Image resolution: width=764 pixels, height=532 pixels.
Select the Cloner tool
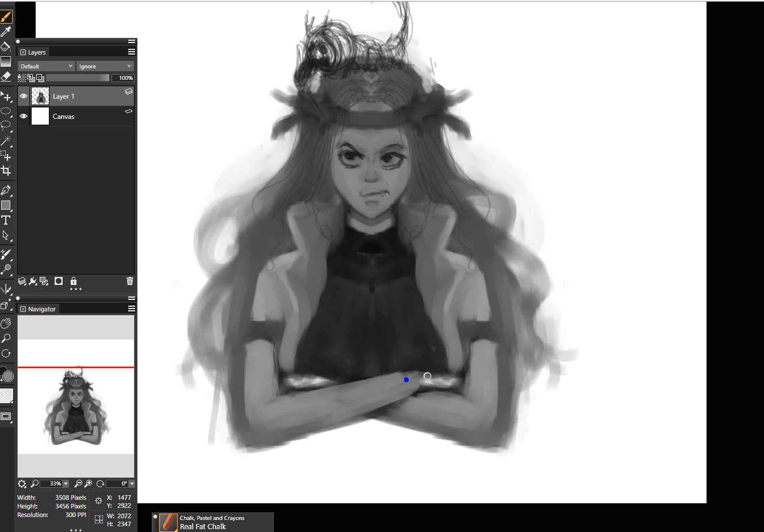[6, 255]
